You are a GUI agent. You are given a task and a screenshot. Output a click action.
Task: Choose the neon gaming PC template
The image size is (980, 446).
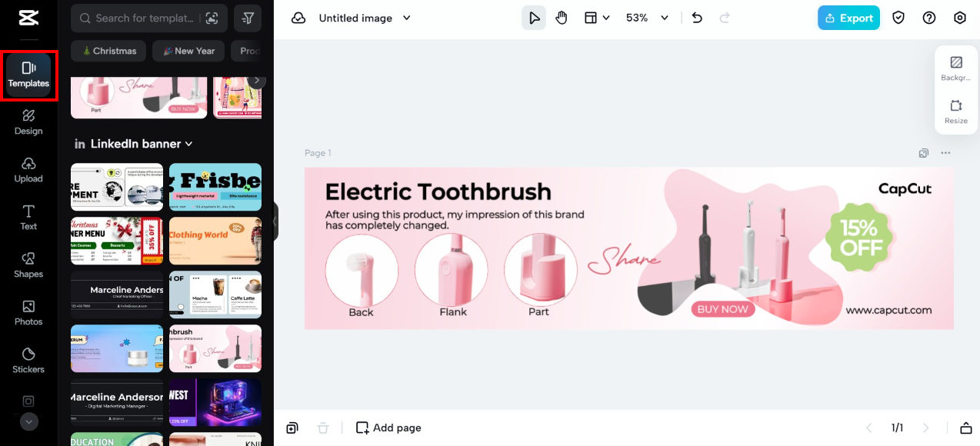[x=215, y=402]
